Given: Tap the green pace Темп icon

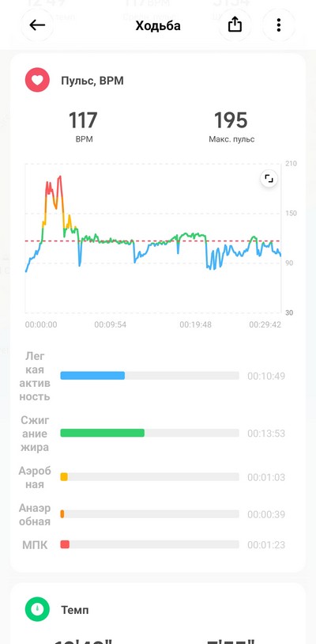Looking at the screenshot, I should [37, 609].
